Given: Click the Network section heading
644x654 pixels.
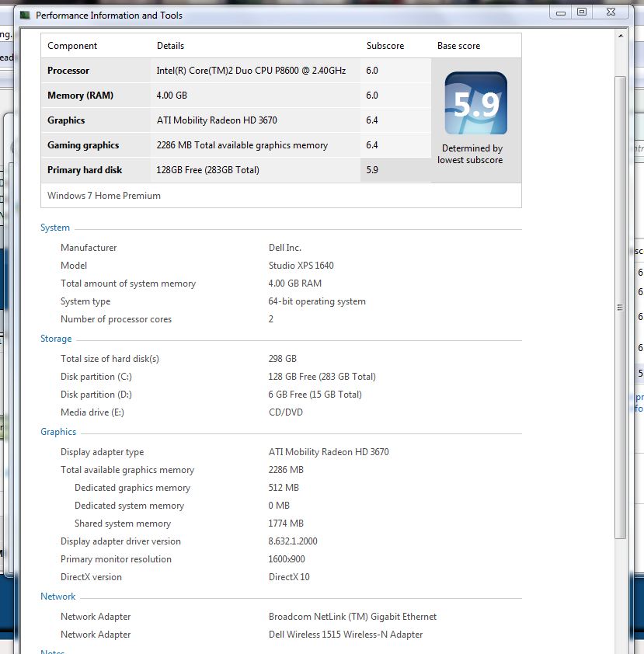Looking at the screenshot, I should (x=58, y=597).
